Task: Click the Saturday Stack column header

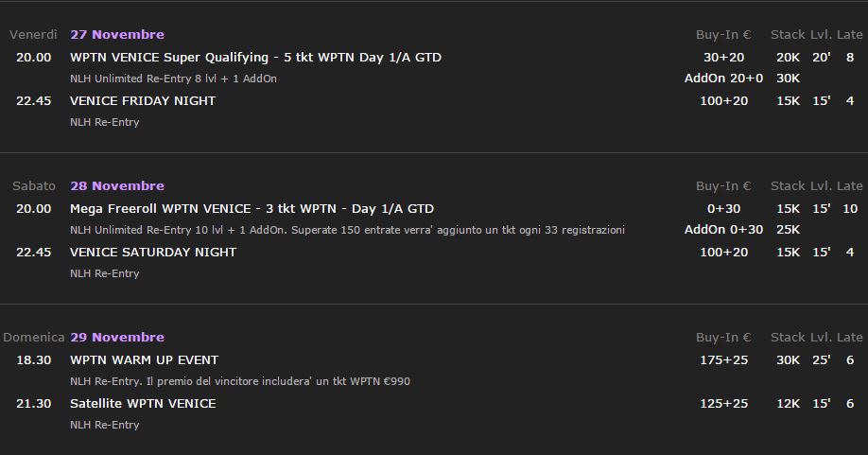Action: tap(788, 185)
